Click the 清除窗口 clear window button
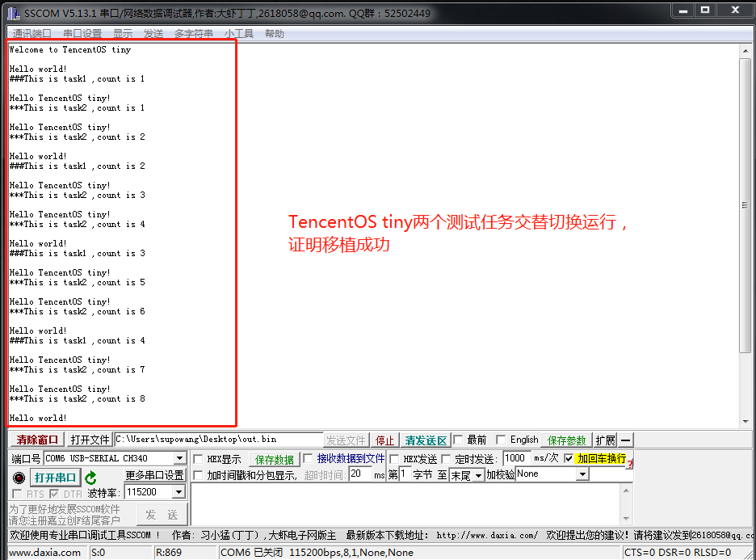756x560 pixels. click(x=37, y=440)
